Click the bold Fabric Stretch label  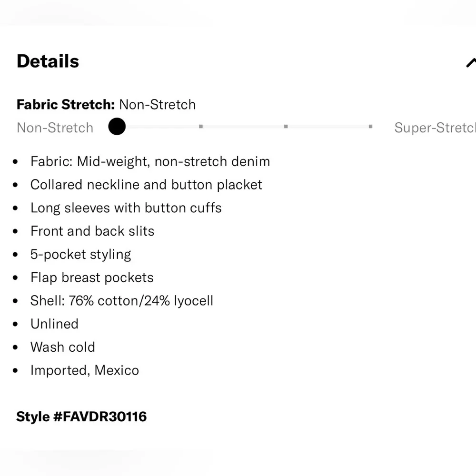(66, 104)
